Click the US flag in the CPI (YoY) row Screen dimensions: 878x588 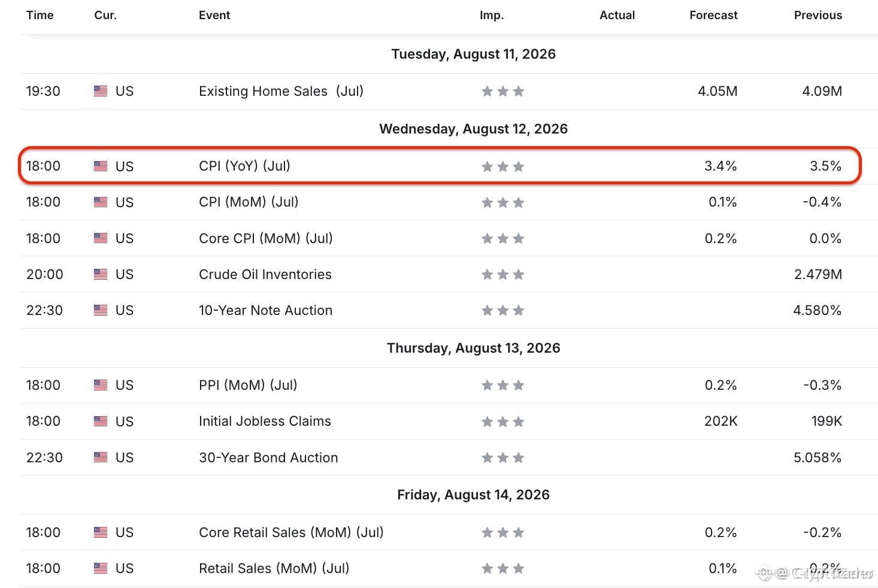[x=101, y=166]
